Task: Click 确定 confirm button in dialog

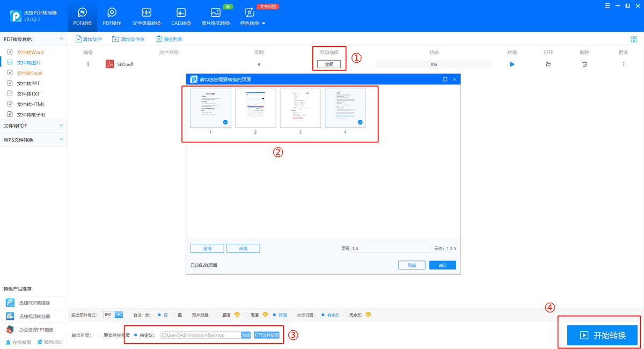Action: (443, 265)
